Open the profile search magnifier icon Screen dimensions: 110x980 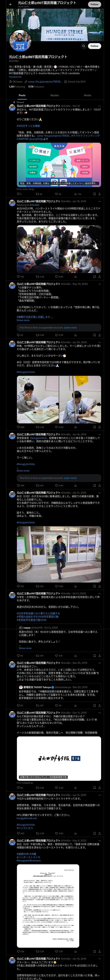click(83, 46)
